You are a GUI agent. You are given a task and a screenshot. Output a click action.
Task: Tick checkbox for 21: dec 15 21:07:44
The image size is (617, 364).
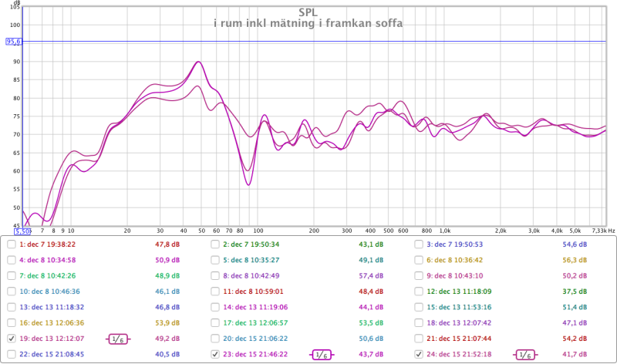(x=420, y=339)
